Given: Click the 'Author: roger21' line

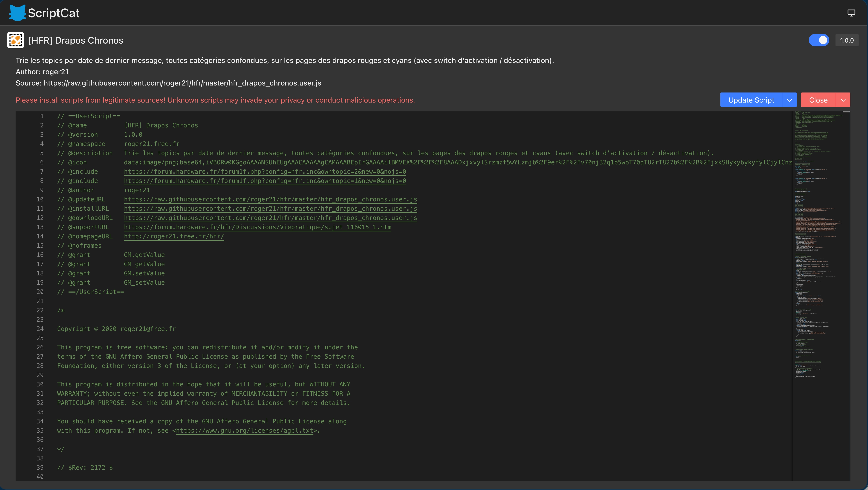Looking at the screenshot, I should click(42, 72).
